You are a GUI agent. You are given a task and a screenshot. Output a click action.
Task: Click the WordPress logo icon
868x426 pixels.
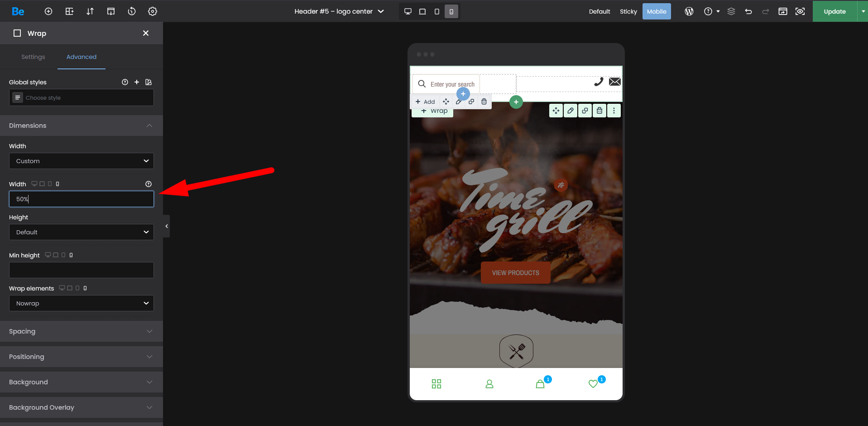click(689, 11)
